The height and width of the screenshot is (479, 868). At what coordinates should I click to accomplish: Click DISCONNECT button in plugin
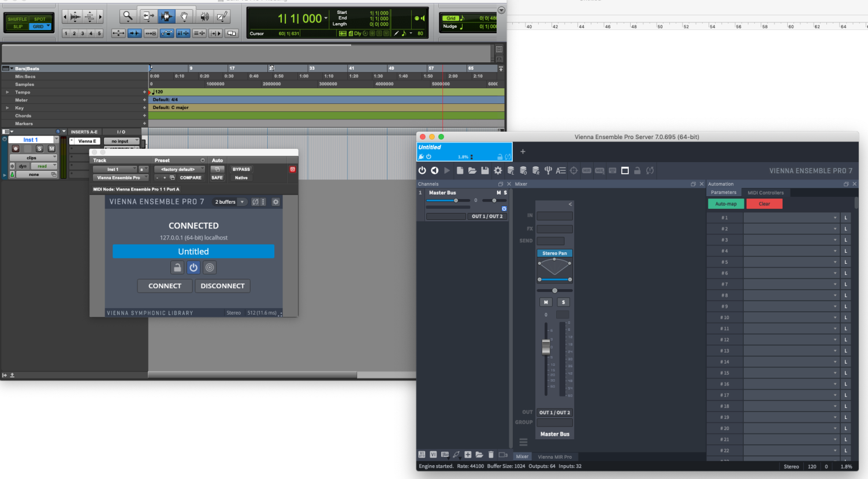[222, 286]
